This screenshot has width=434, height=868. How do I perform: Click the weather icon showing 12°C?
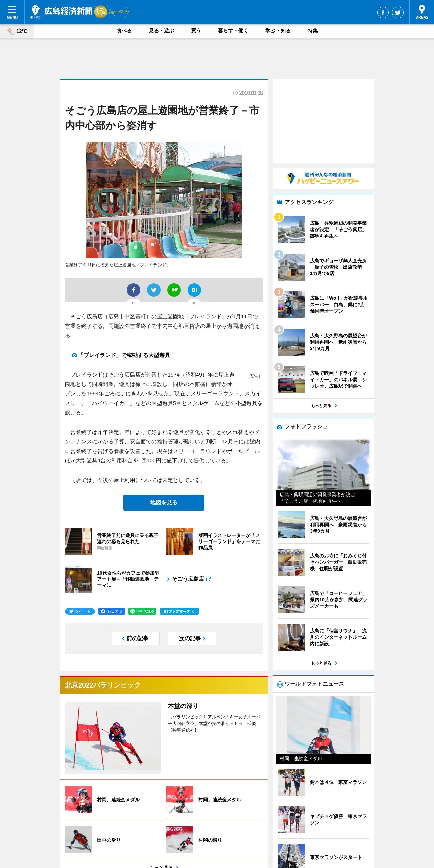tap(11, 31)
